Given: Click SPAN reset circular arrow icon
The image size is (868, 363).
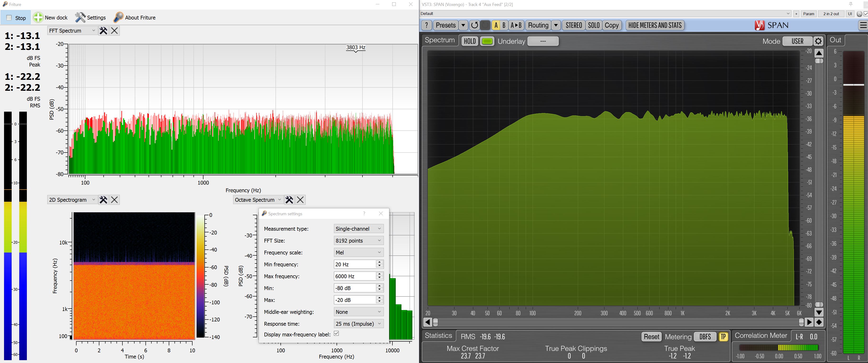Looking at the screenshot, I should pyautogui.click(x=474, y=25).
